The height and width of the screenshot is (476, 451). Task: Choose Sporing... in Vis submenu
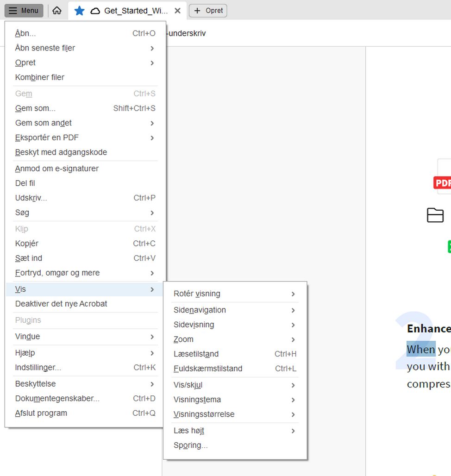click(235, 445)
